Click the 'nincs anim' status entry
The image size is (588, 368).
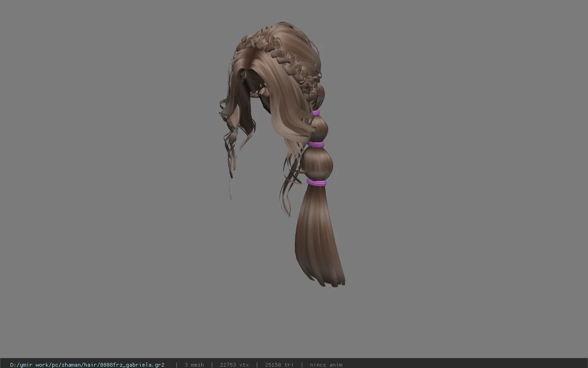[x=326, y=365]
